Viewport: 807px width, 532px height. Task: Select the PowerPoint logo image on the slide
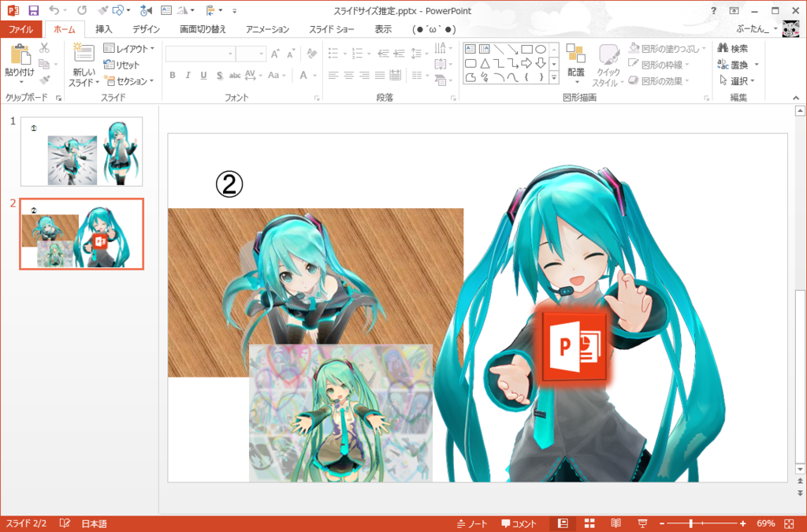click(x=574, y=348)
